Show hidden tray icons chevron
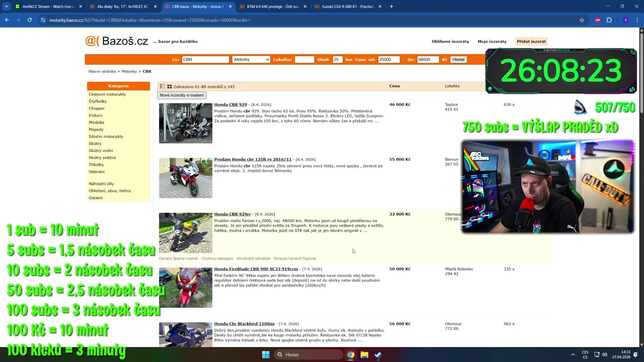Screen dimensions: 644x362 tap(573, 354)
